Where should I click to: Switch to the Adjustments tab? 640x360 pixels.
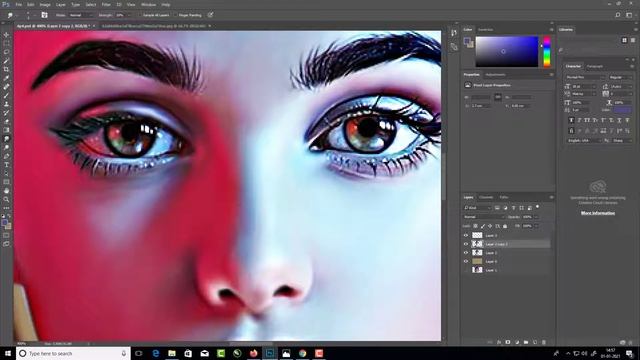point(495,75)
